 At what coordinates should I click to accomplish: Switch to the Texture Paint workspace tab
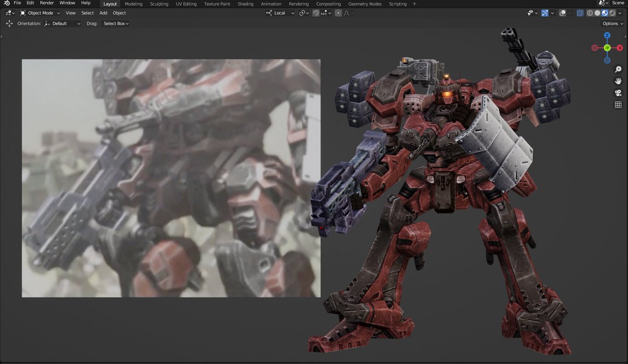click(x=217, y=4)
